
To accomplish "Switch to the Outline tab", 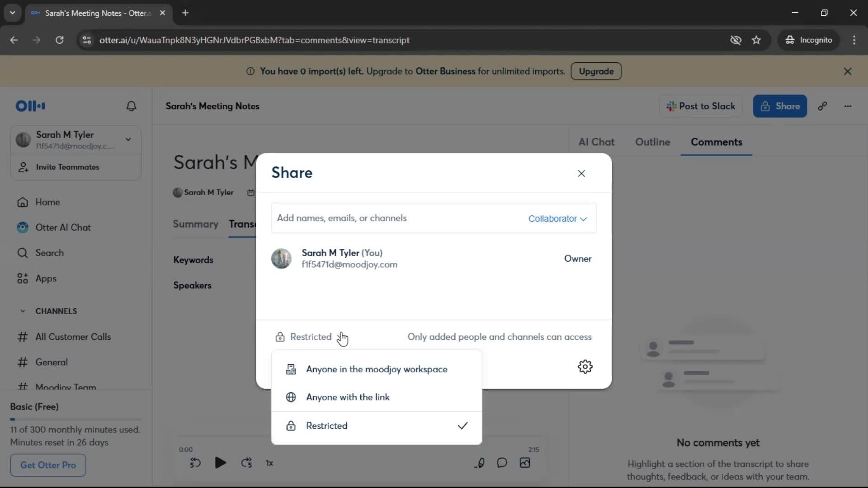I will [652, 142].
